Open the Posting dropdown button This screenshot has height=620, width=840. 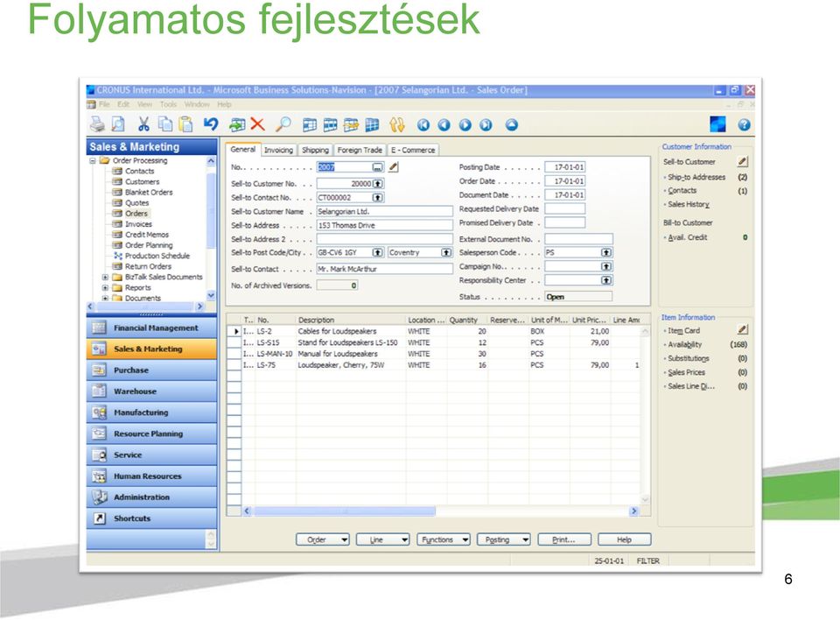(504, 539)
